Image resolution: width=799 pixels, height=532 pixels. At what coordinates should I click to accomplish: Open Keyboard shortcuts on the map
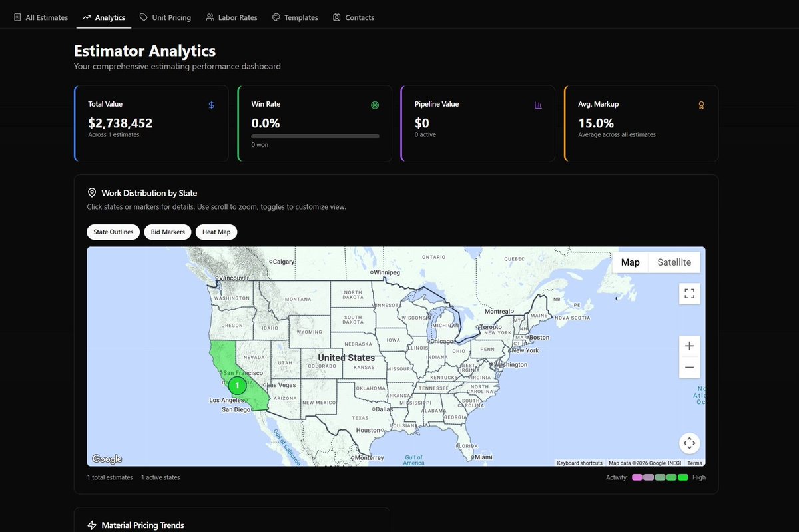point(579,463)
